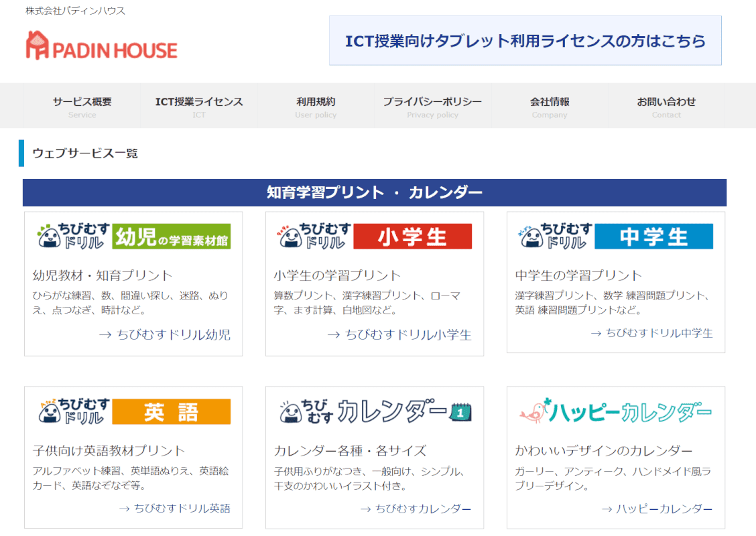This screenshot has width=756, height=536.
Task: Open the プライバシーポリシー menu item
Action: (x=432, y=107)
